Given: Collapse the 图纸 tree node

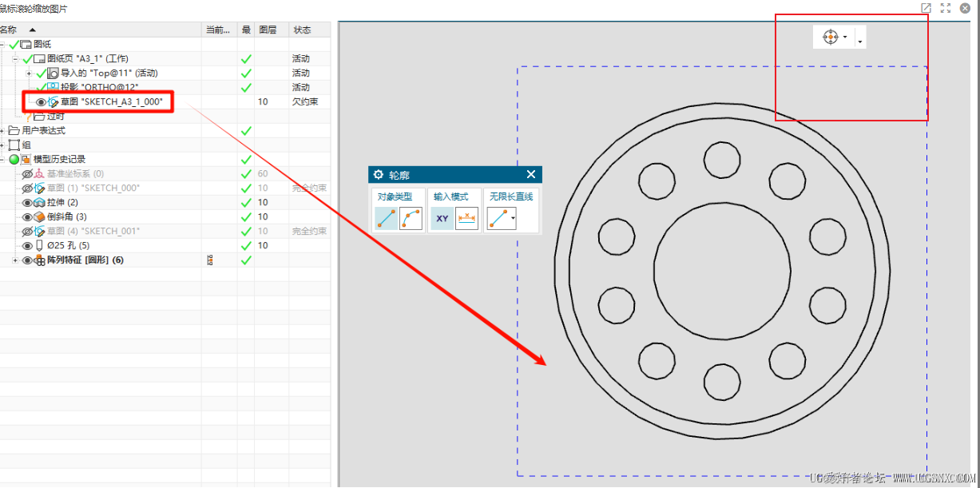Looking at the screenshot, I should coord(2,44).
